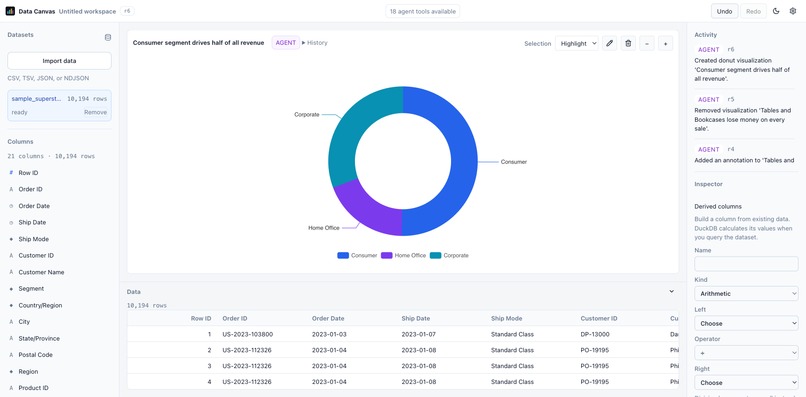Click the clock icon beside Ship Date column
The width and height of the screenshot is (806, 397).
pyautogui.click(x=11, y=223)
